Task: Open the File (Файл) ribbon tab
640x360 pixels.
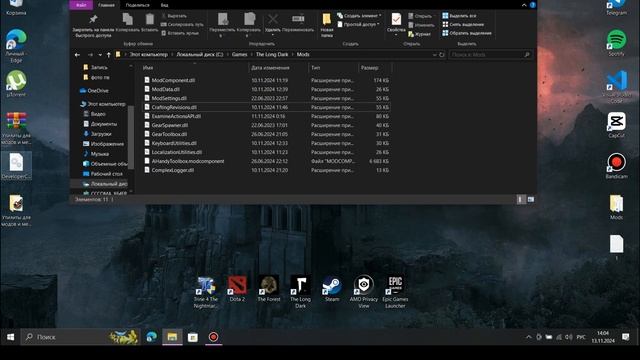Action: (81, 5)
